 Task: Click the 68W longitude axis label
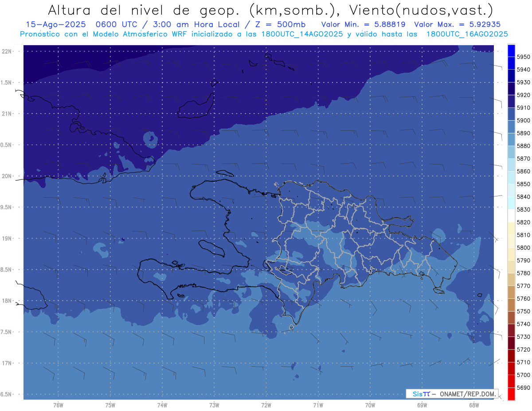coord(473,405)
